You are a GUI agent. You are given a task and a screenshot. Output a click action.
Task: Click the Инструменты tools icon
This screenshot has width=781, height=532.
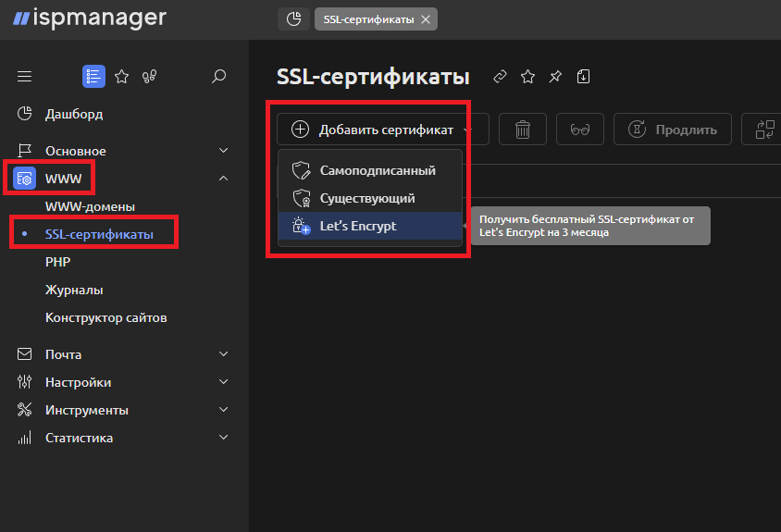24,410
